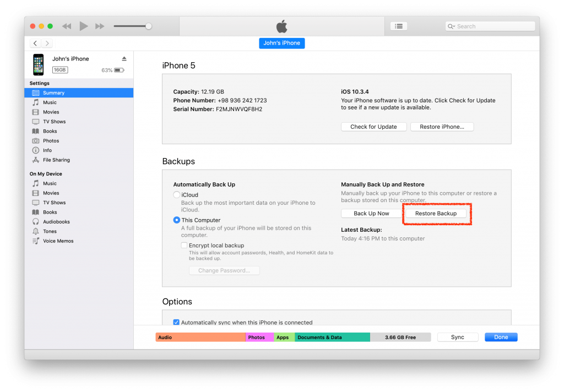Click the Change Password... button
The height and width of the screenshot is (392, 564).
click(224, 270)
